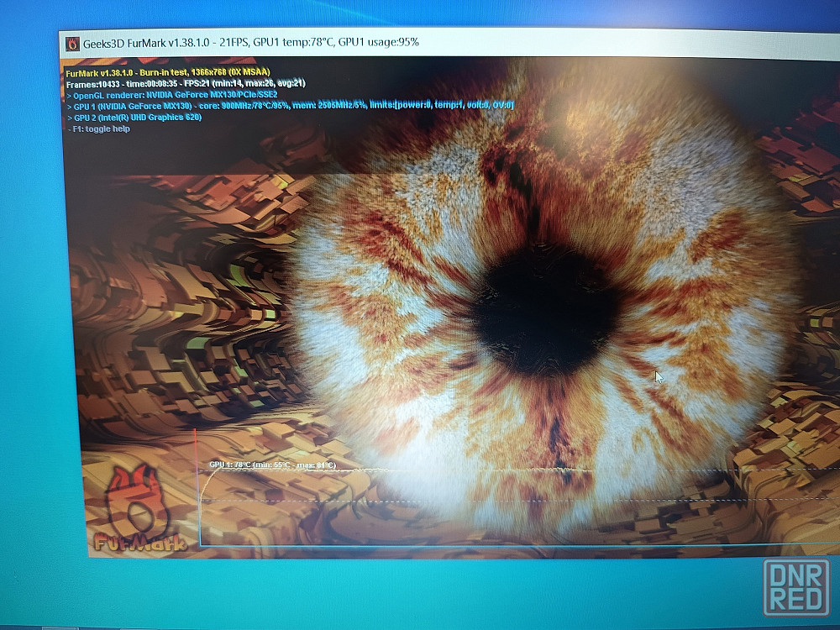The image size is (840, 630).
Task: Click the 'GPU 1 (NVIDIA GeForce MX130)' core info line
Action: [291, 106]
